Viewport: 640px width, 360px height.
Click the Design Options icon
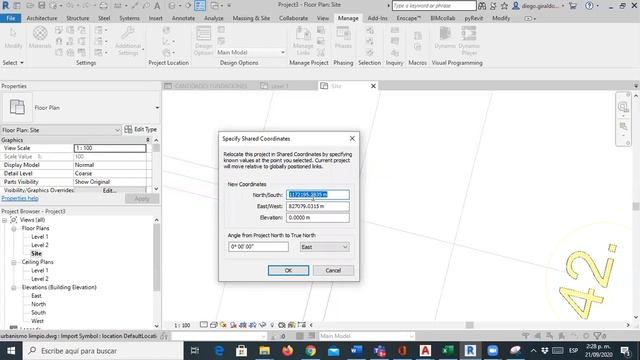203,33
